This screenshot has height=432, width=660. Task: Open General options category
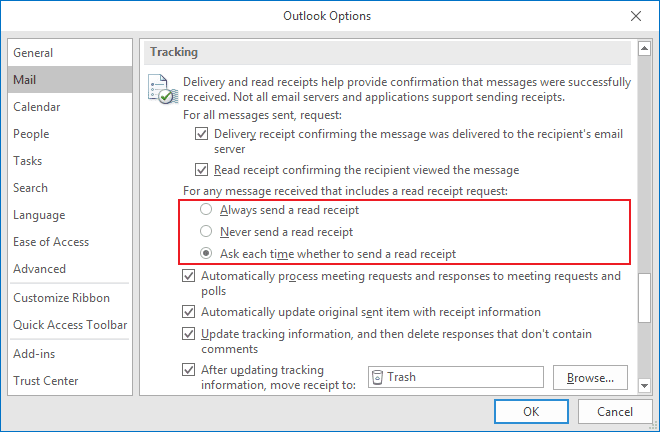(x=70, y=53)
